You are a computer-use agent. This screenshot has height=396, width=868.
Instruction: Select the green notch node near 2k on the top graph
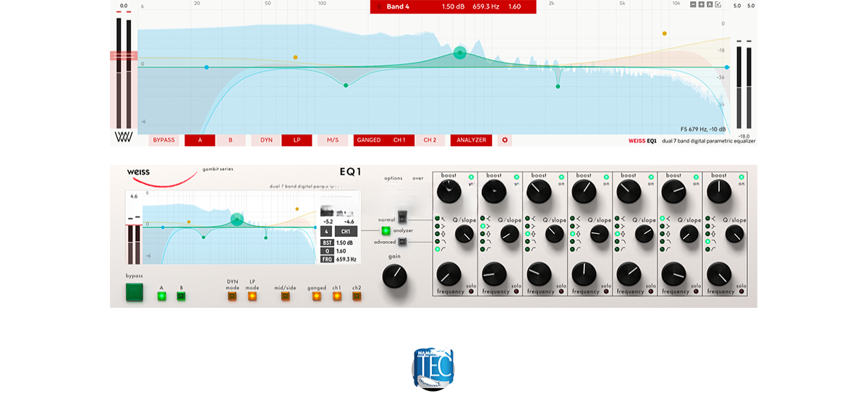click(x=558, y=87)
